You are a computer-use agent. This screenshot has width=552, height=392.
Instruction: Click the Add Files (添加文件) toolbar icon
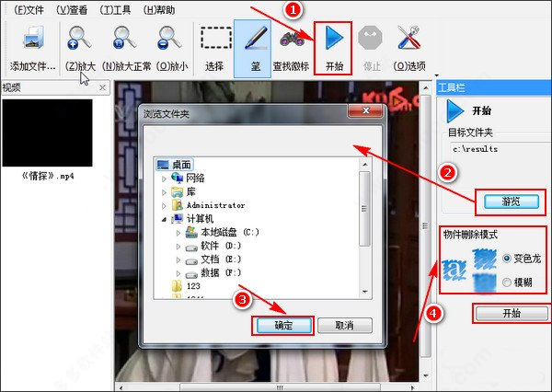coord(32,41)
